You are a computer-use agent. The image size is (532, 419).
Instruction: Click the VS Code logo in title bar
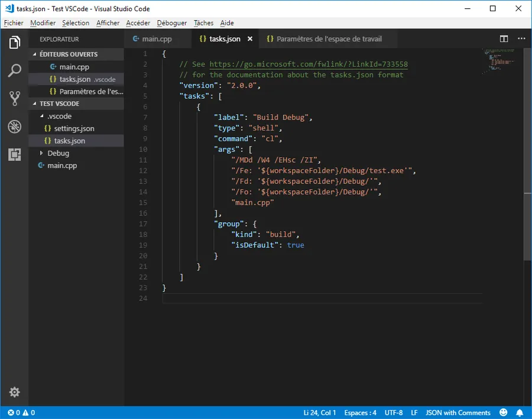[9, 8]
